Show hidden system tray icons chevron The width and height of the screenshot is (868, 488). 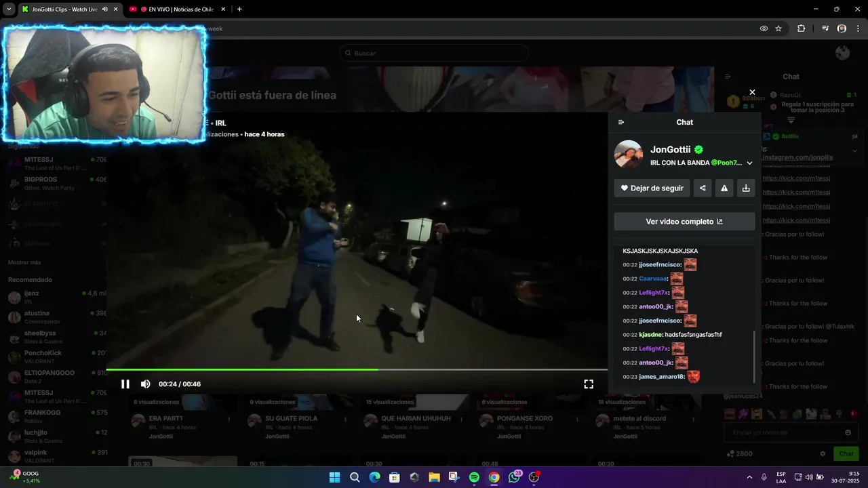coord(749,477)
